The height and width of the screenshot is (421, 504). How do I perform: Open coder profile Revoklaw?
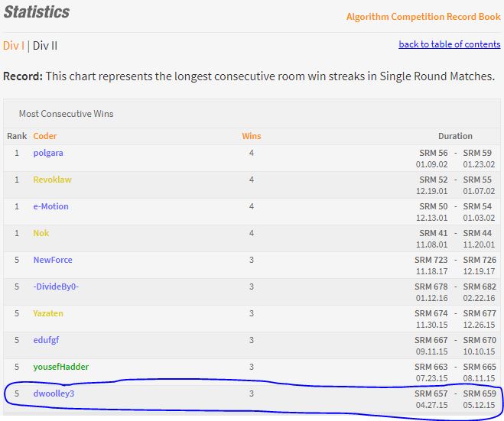click(53, 180)
